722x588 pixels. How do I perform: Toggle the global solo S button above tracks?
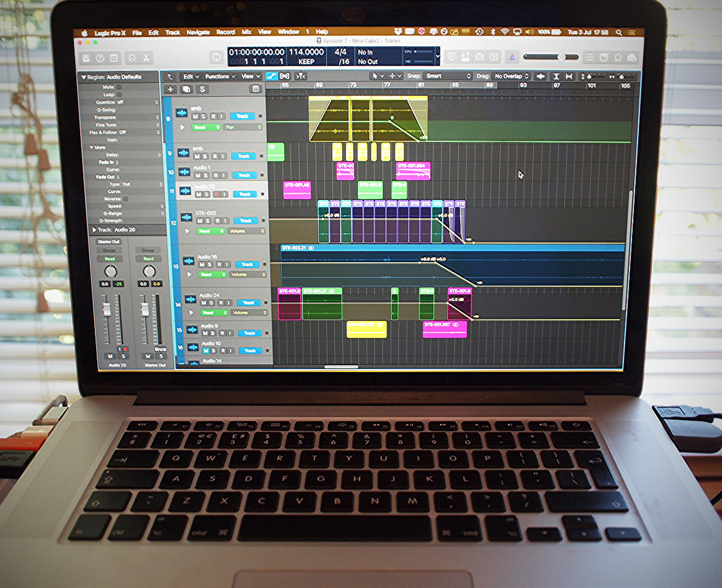click(x=202, y=89)
